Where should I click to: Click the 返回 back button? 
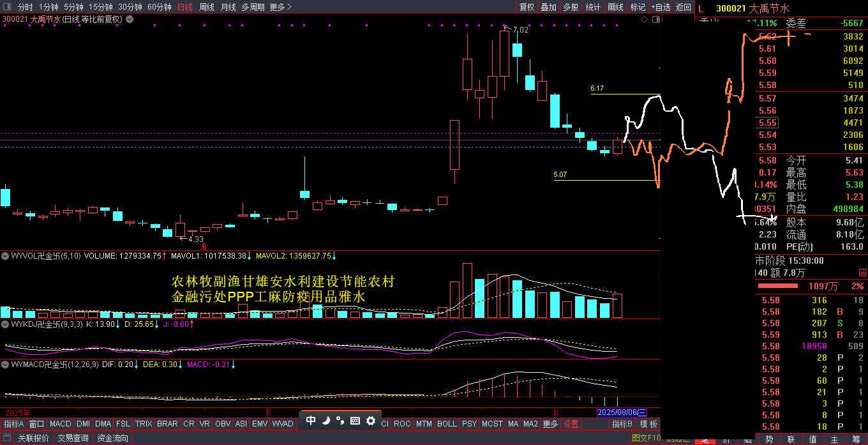(684, 7)
